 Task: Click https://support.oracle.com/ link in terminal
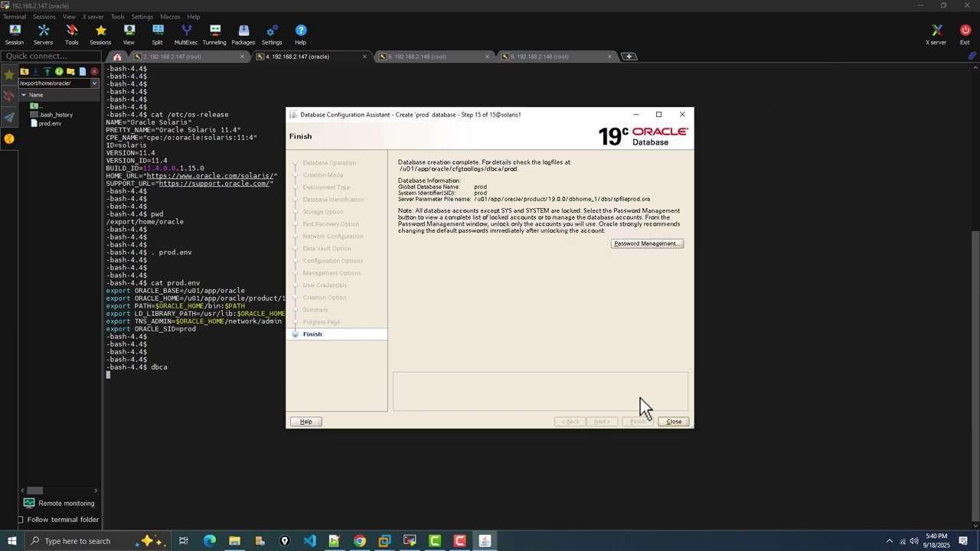215,184
